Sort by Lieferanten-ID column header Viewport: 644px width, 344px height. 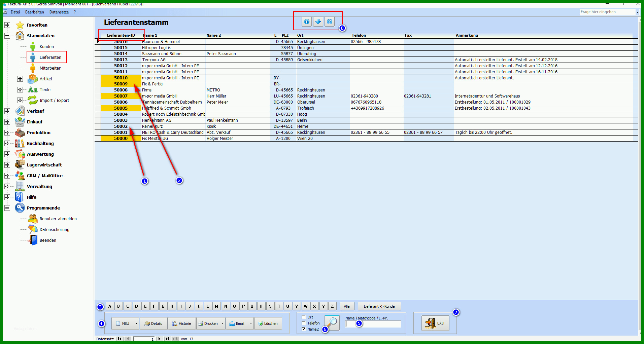click(121, 35)
